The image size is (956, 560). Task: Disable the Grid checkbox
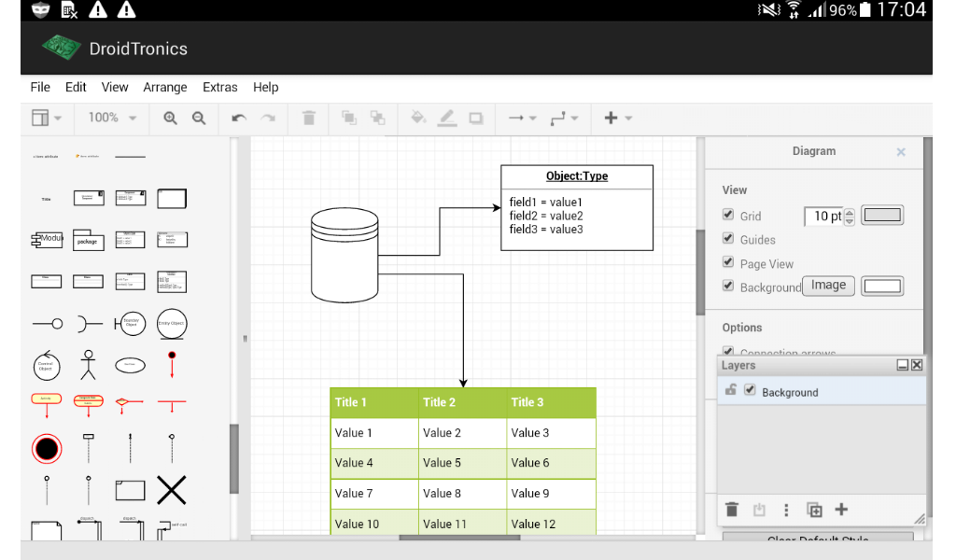click(727, 216)
